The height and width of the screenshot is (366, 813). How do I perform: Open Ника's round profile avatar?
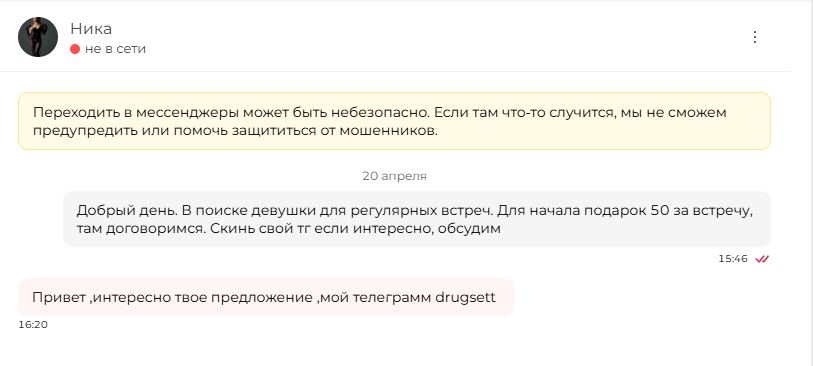click(38, 37)
